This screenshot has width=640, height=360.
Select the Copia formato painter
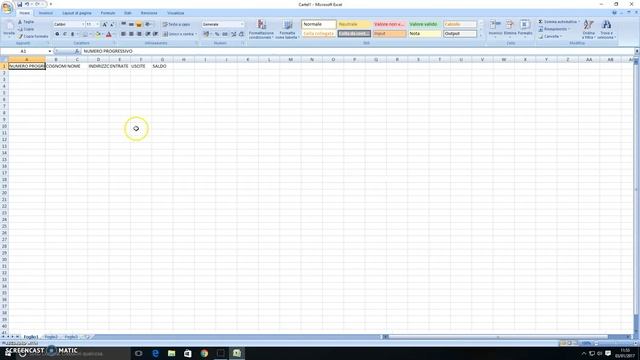click(x=33, y=36)
